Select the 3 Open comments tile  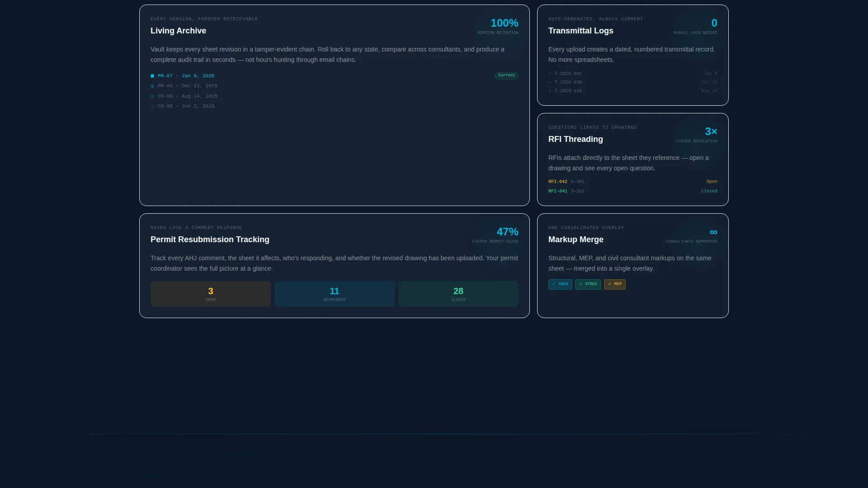click(x=211, y=294)
